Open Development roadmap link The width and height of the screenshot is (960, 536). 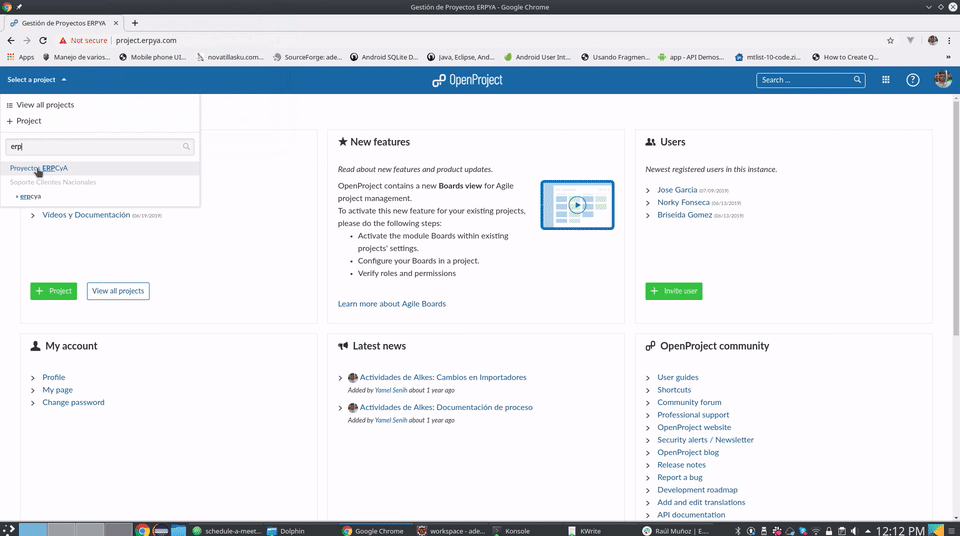pos(697,490)
